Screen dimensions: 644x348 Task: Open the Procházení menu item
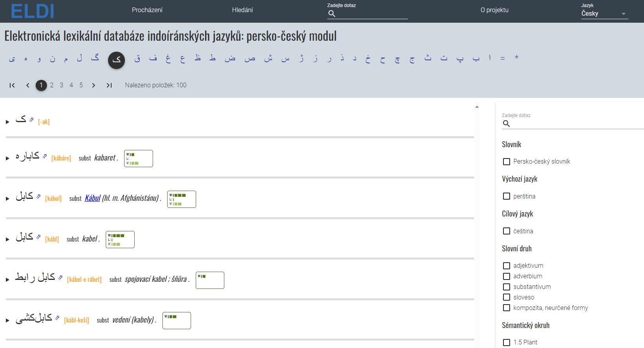click(147, 10)
